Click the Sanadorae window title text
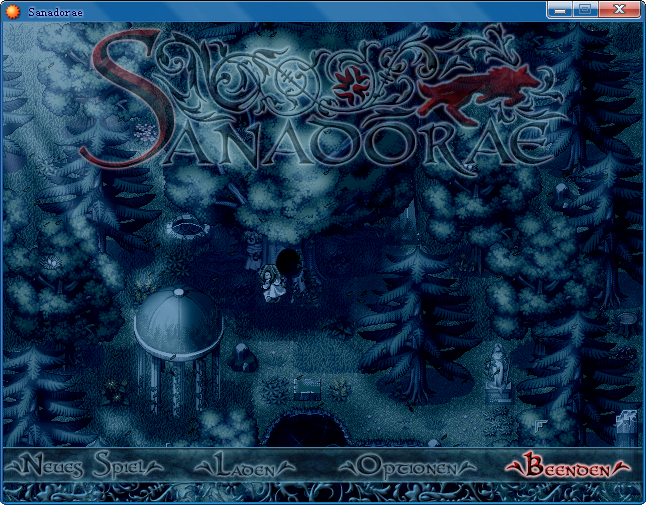646x505 pixels. 55,12
